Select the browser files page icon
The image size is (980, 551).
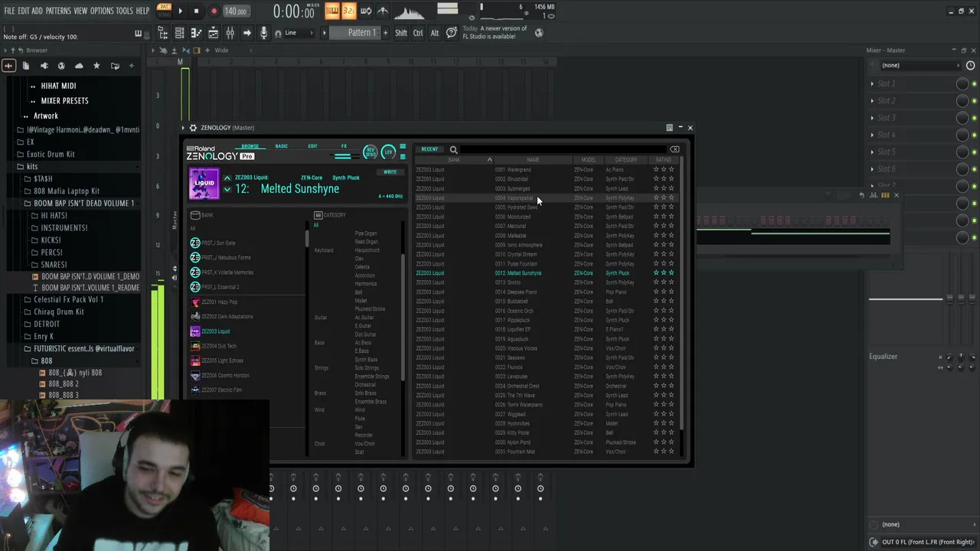click(x=26, y=66)
